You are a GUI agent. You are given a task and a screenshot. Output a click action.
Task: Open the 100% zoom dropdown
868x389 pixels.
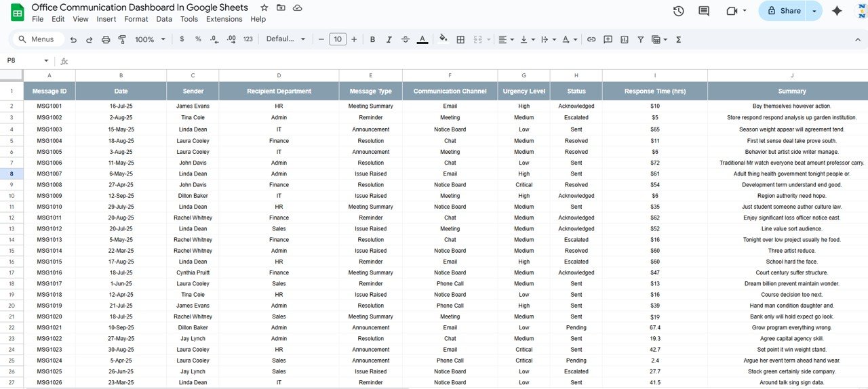pos(149,39)
